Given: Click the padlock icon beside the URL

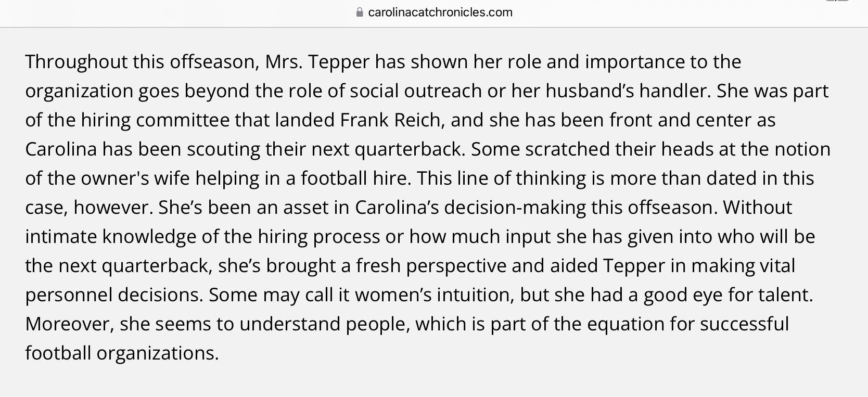Looking at the screenshot, I should [360, 12].
